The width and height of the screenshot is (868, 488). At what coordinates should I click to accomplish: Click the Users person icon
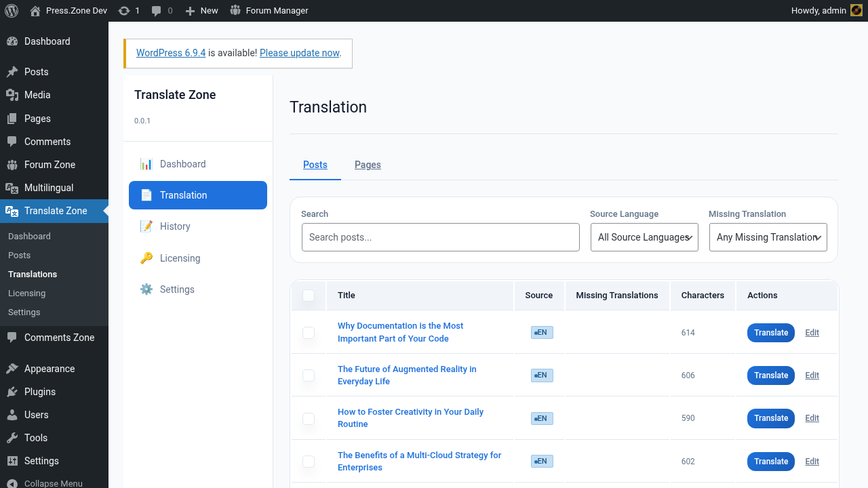pos(12,415)
